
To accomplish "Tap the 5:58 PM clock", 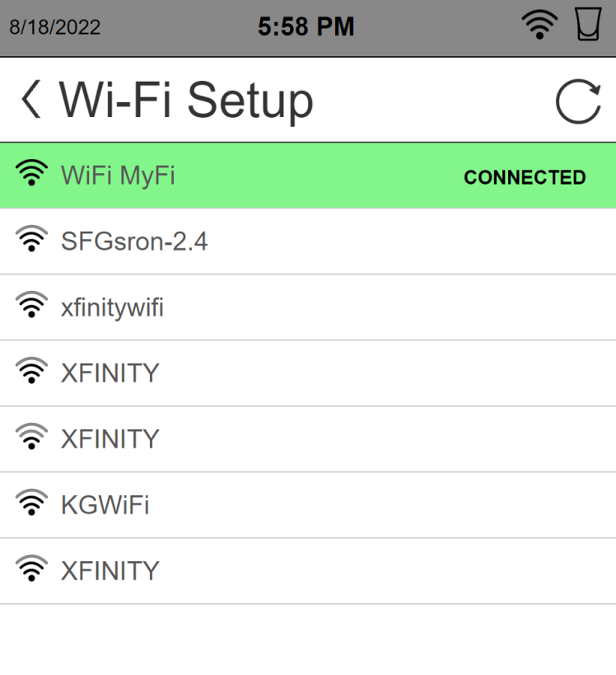I will 306,27.
